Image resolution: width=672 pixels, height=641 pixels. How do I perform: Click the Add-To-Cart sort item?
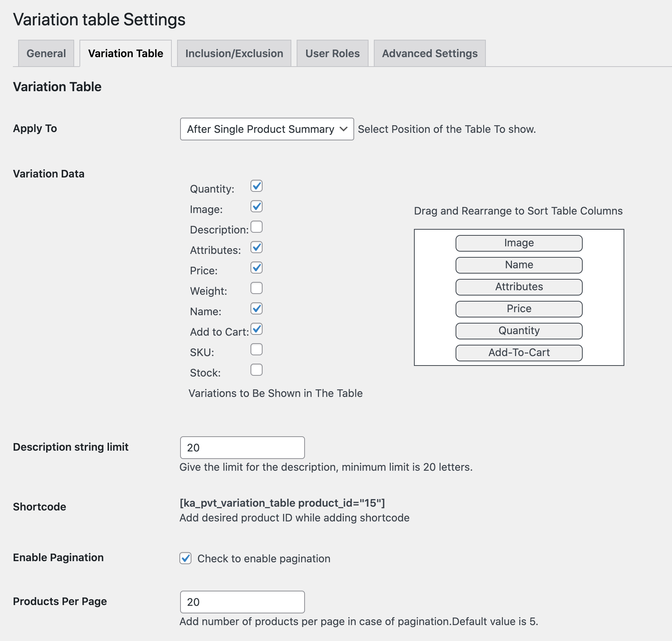click(x=519, y=353)
